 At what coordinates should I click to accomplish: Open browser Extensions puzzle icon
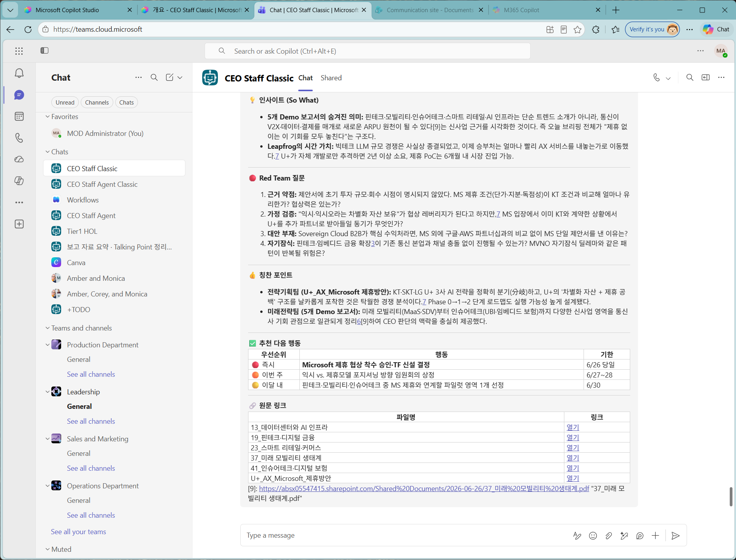[596, 29]
